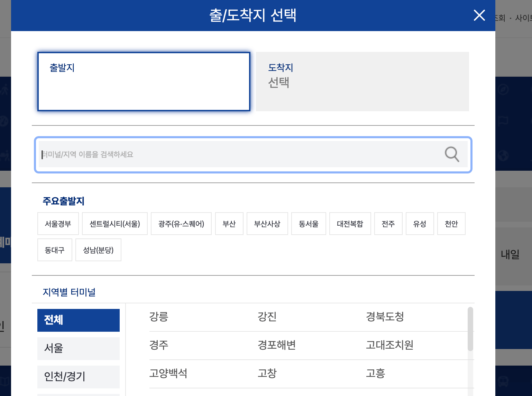Viewport: 532px width, 396px height.
Task: Click the globe icon in background page
Action: [503, 155]
